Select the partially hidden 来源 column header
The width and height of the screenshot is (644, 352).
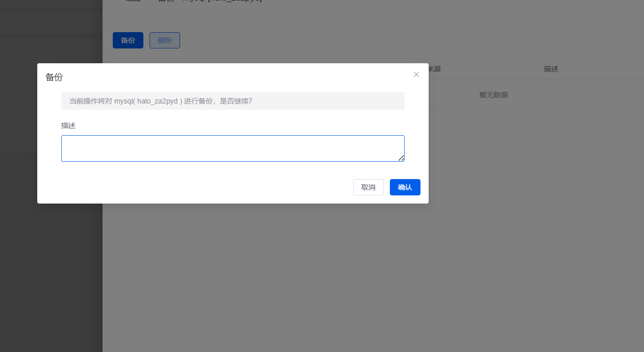435,69
